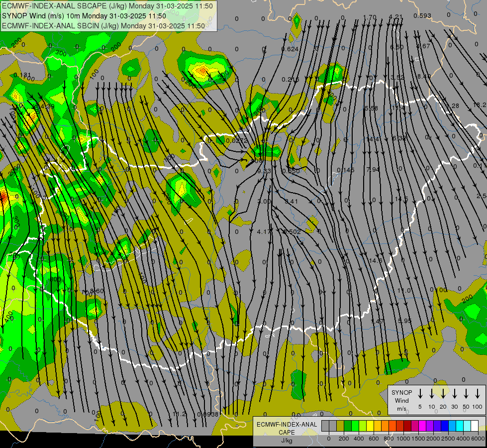Click the 5.58 station value on map
The width and height of the screenshot is (487, 448).
371,108
